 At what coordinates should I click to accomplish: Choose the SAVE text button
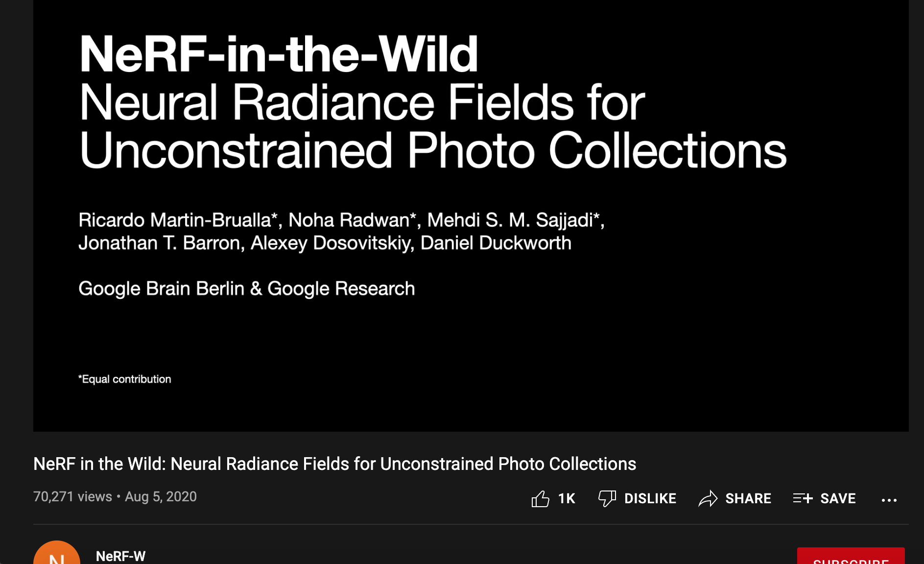838,499
